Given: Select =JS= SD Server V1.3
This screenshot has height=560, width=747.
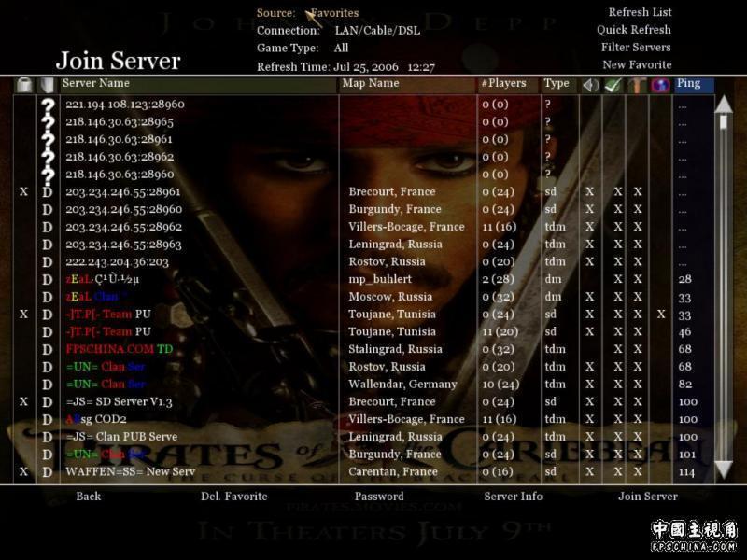Looking at the screenshot, I should point(119,402).
